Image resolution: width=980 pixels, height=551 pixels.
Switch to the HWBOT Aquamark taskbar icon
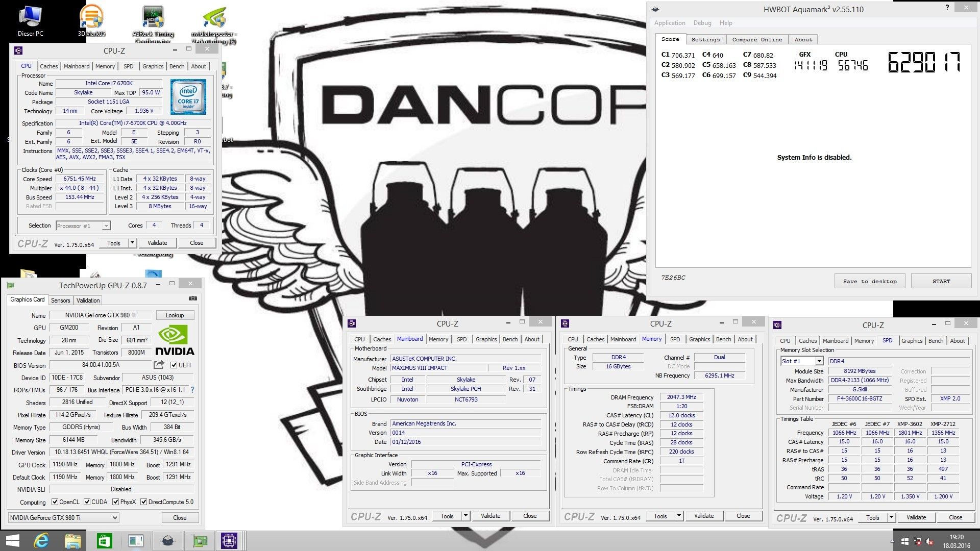point(168,541)
